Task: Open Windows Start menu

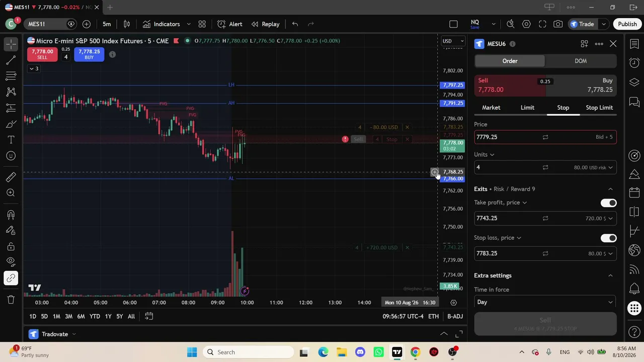Action: pos(192,352)
